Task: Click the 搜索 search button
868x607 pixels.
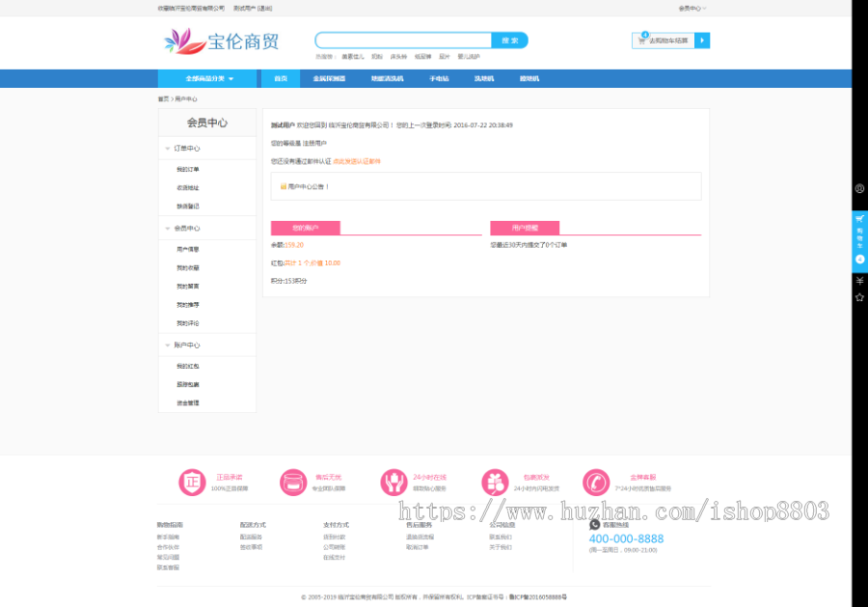Action: [x=510, y=41]
